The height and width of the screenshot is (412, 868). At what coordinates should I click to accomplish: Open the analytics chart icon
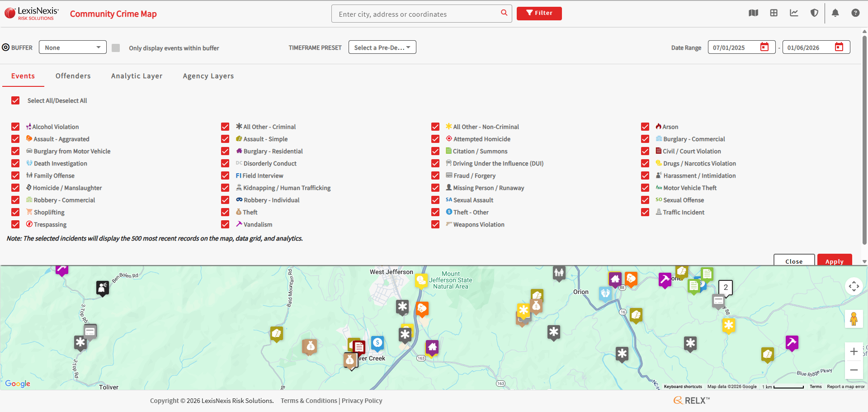794,13
